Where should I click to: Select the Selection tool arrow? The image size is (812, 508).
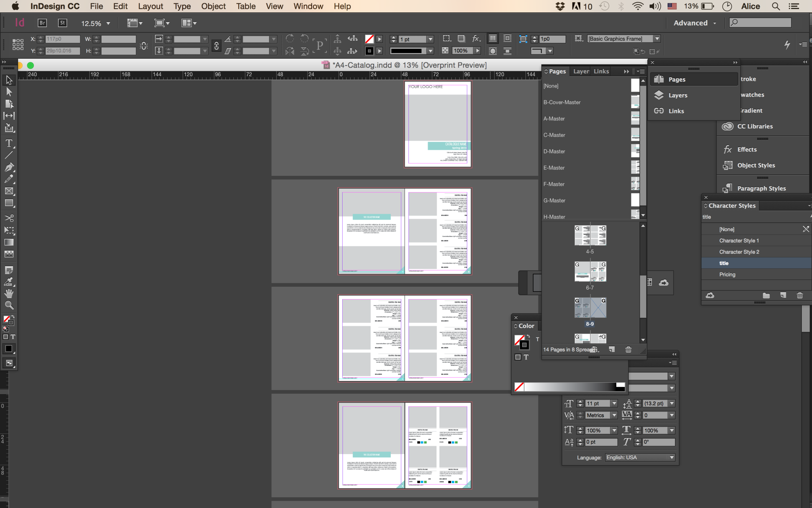[9, 80]
